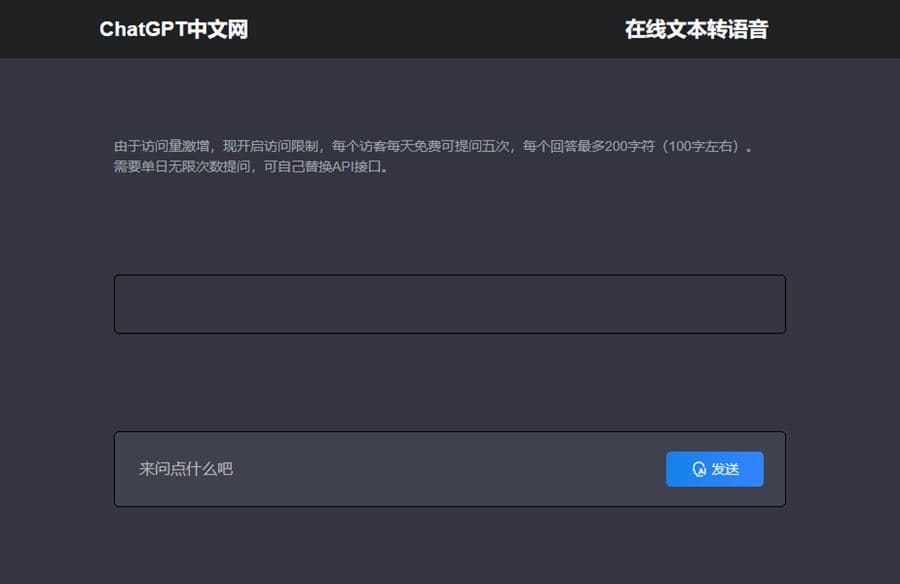
Task: Select the ChatGPT中文网 site title
Action: [x=172, y=30]
